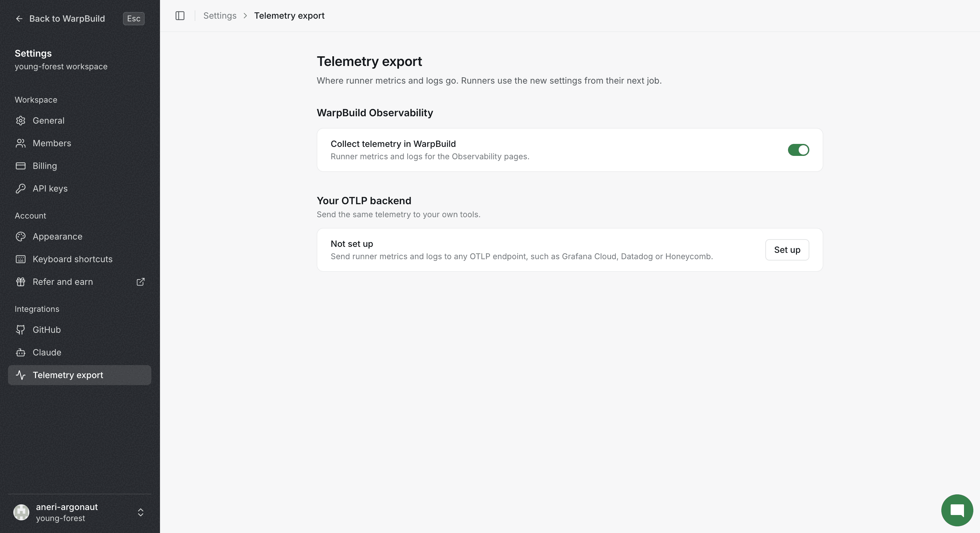Open the GitHub integration page
This screenshot has width=980, height=533.
click(80, 329)
